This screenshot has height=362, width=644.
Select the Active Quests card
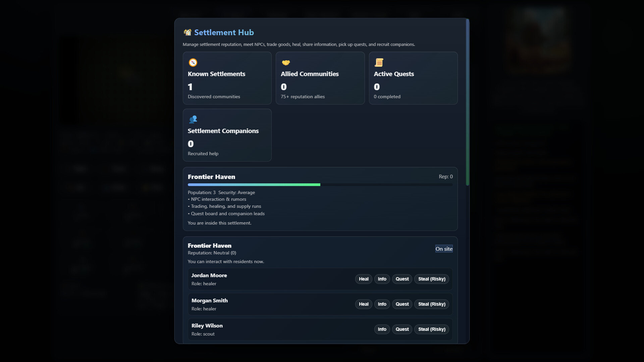coord(413,78)
